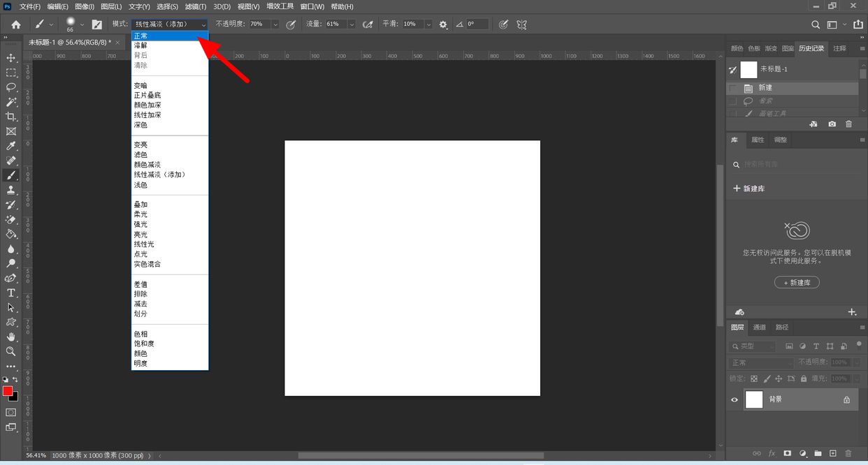Hide the 背景 layer with eye icon

[x=735, y=400]
